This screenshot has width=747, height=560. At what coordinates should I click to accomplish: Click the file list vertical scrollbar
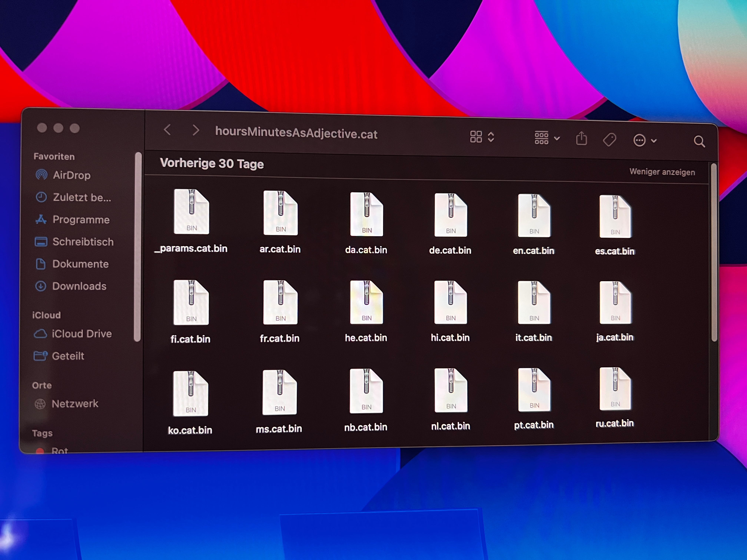pos(714,252)
